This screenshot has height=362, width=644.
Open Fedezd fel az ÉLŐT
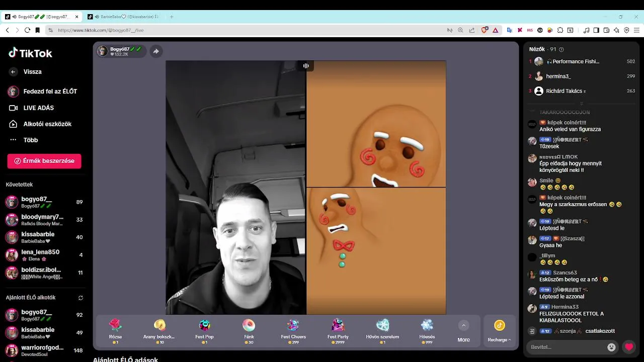click(43, 92)
